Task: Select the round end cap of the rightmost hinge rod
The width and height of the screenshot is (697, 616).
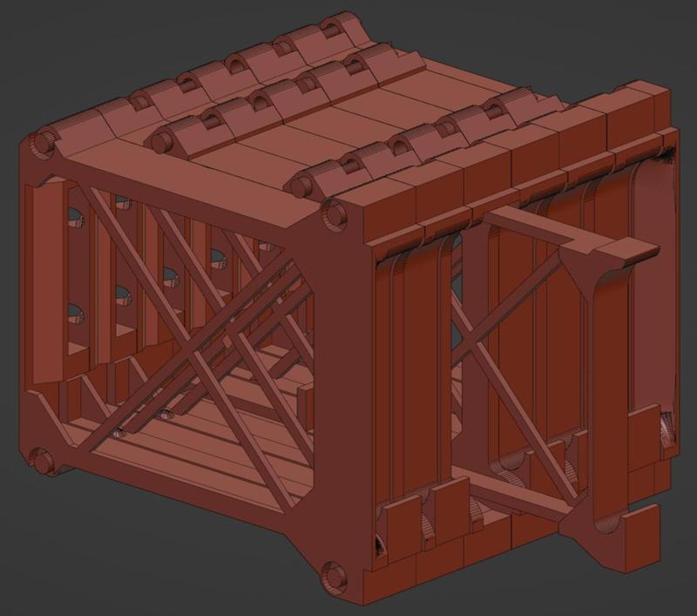Action: pyautogui.click(x=303, y=185)
